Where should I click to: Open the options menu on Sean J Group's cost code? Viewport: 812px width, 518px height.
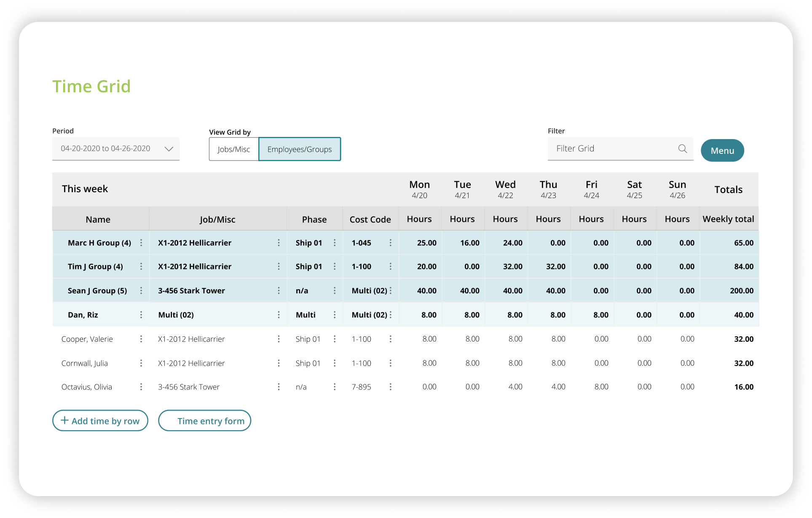pos(391,290)
